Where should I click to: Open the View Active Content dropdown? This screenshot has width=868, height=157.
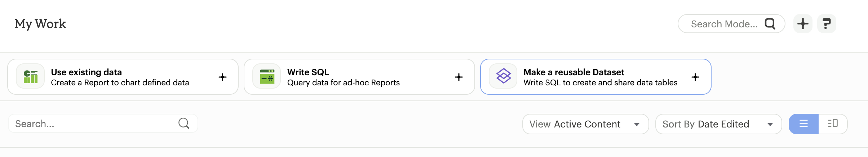pyautogui.click(x=585, y=124)
